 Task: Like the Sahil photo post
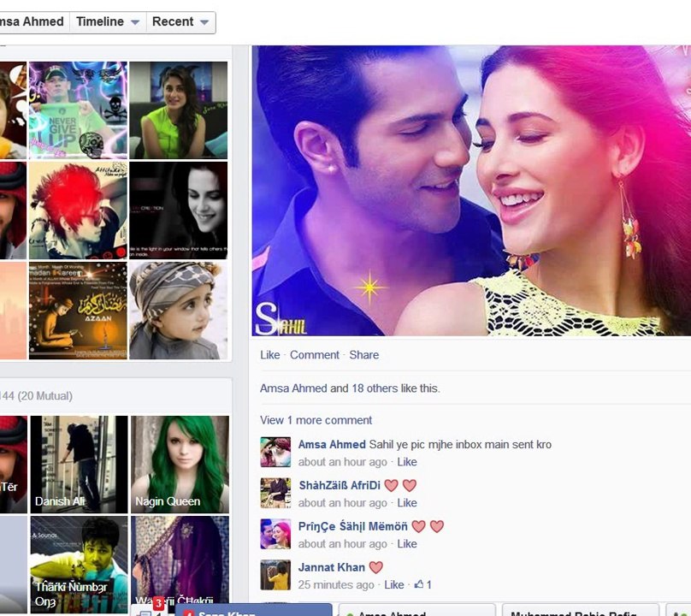[269, 355]
